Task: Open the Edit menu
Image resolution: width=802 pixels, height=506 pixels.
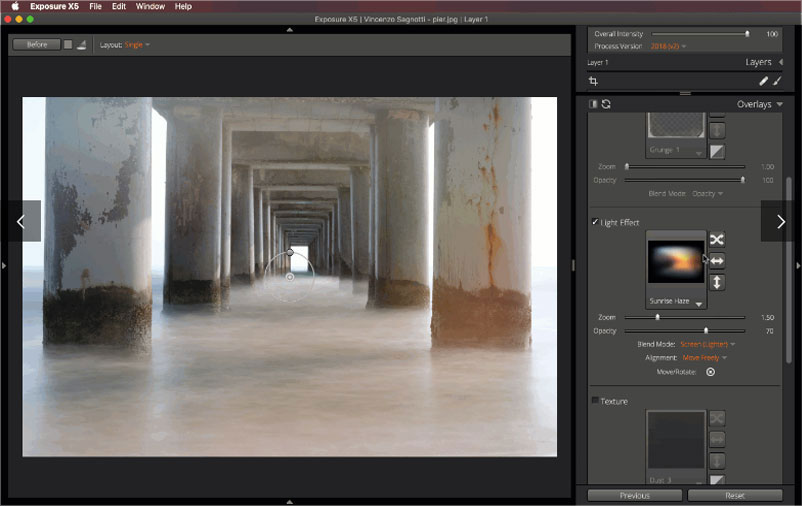Action: pos(119,6)
